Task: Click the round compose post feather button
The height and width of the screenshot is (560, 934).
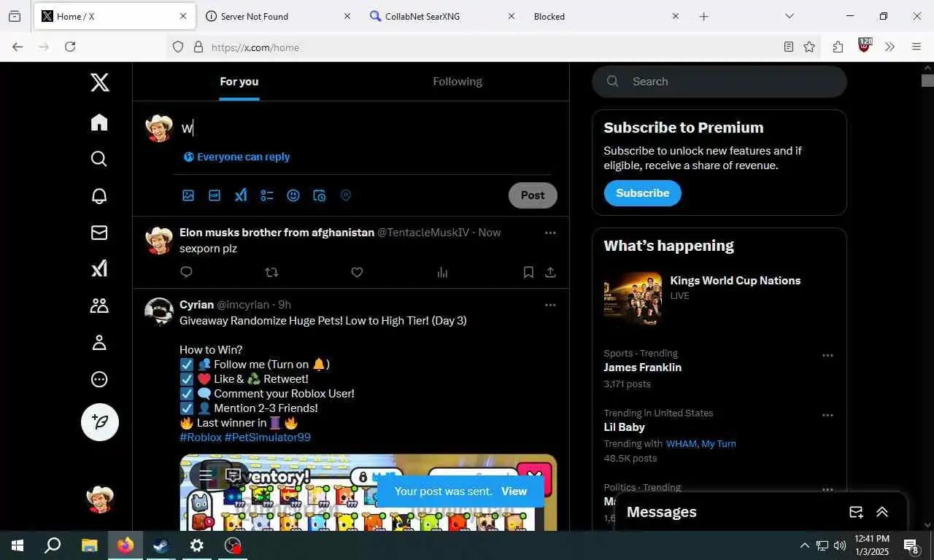Action: pos(100,422)
